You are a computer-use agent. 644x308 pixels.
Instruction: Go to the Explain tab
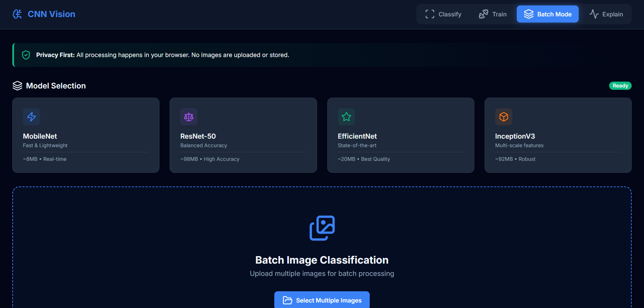606,14
